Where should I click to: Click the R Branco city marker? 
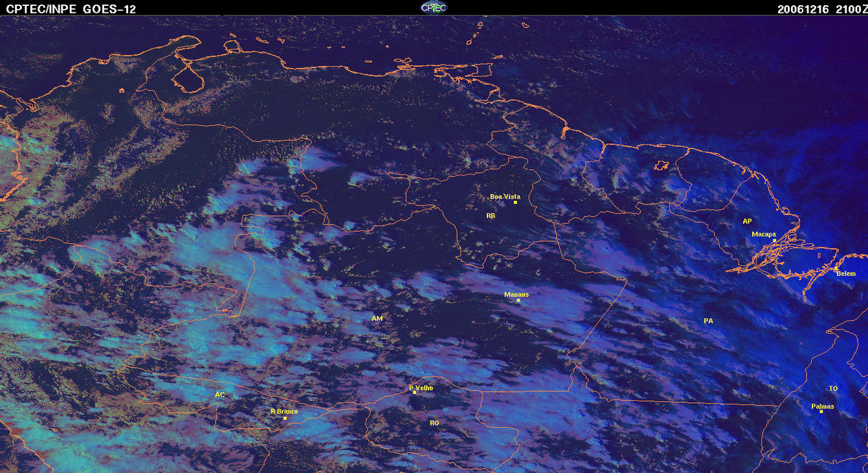(285, 418)
